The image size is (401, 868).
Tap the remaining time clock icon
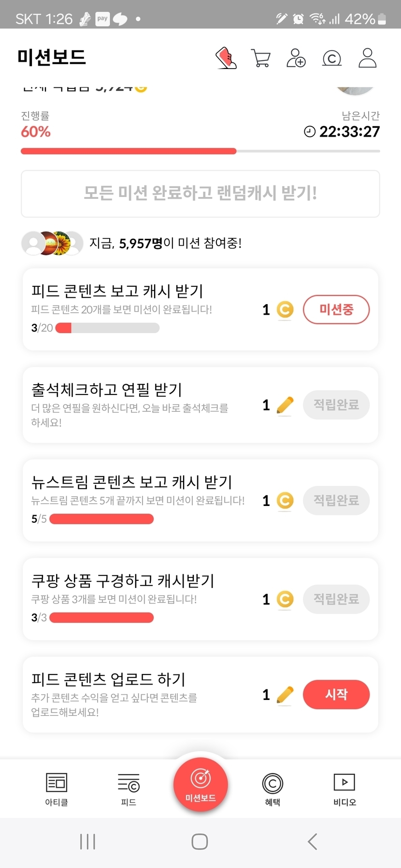pos(309,131)
